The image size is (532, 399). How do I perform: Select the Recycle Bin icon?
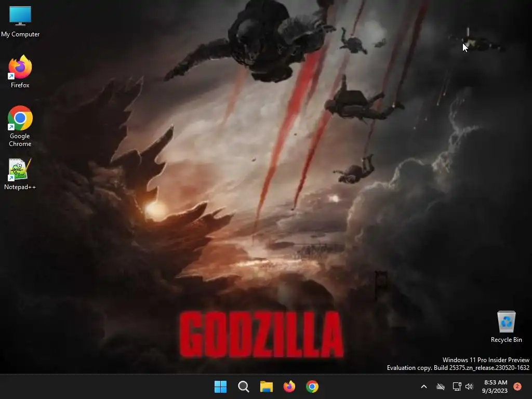pyautogui.click(x=506, y=327)
